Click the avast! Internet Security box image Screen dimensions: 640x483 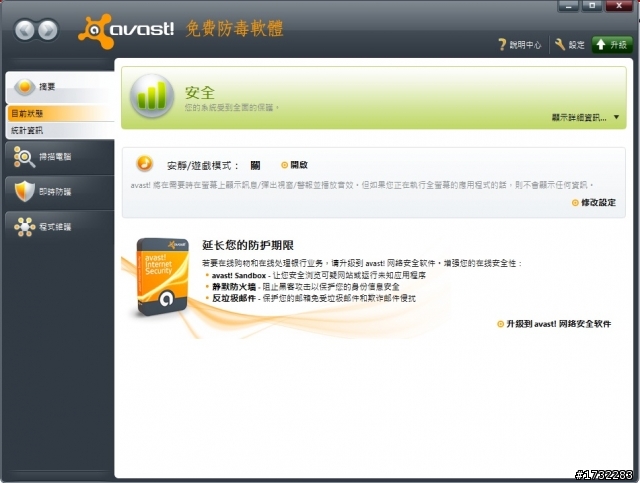[162, 277]
